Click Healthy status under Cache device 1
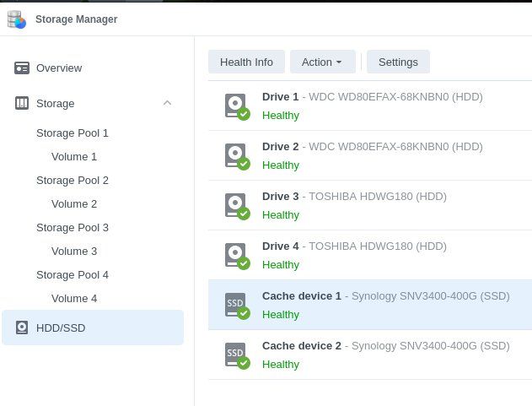Screen dimensions: 532x406 tap(281, 315)
